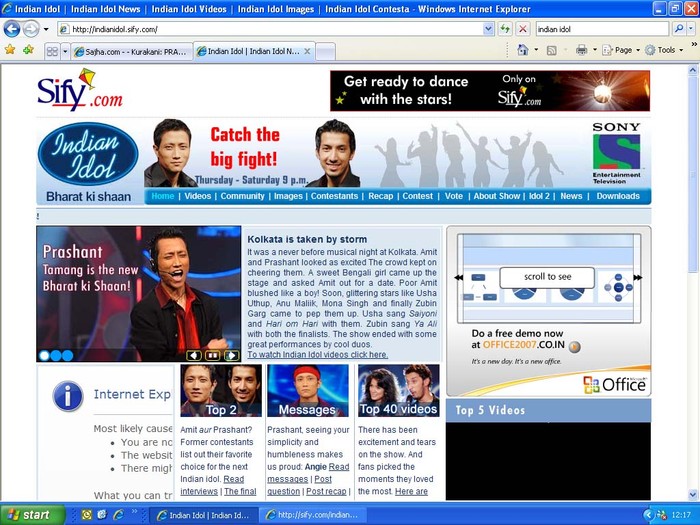Click the Top 40 videos thumbnail
The image size is (700, 525).
[x=398, y=390]
